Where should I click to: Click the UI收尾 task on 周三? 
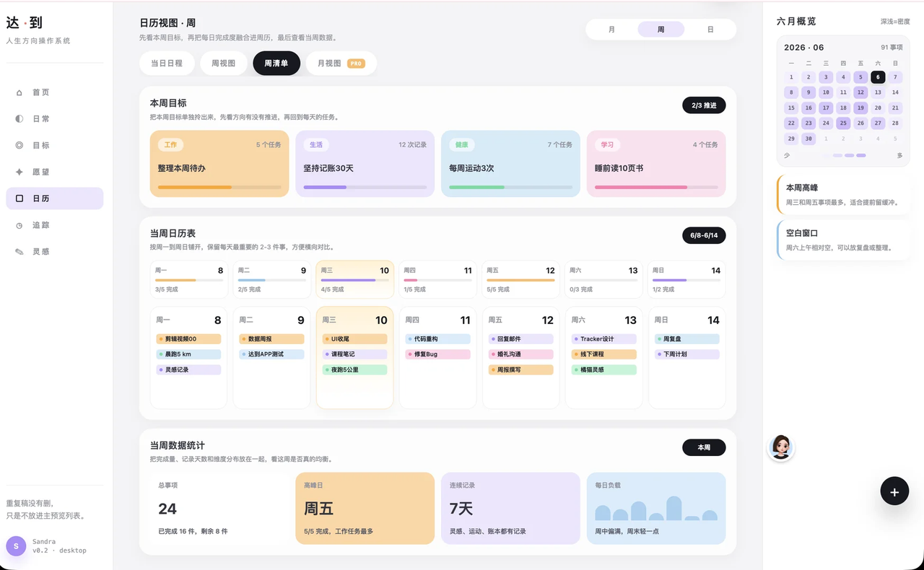pyautogui.click(x=354, y=338)
